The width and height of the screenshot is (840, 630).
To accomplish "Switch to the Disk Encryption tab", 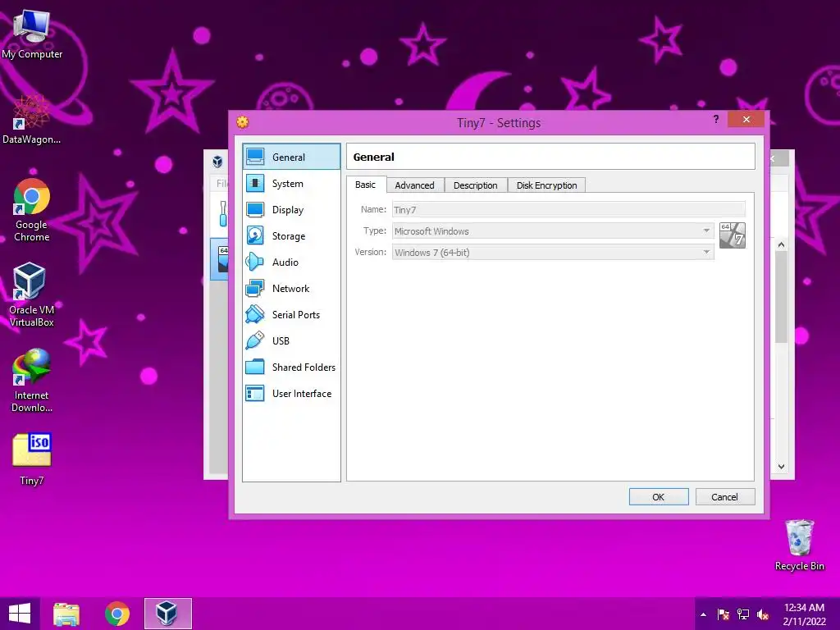I will 546,185.
